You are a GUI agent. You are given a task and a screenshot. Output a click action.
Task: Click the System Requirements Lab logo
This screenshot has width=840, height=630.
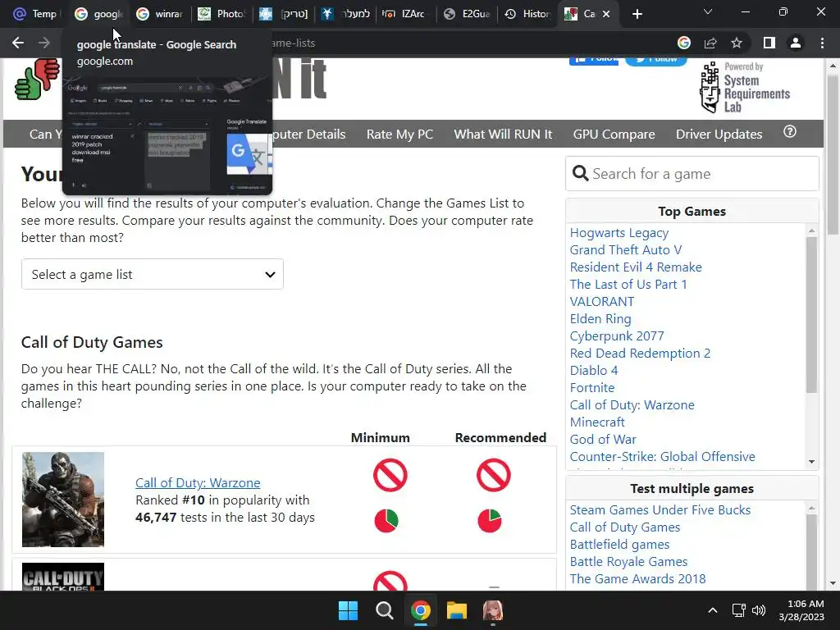(x=745, y=87)
